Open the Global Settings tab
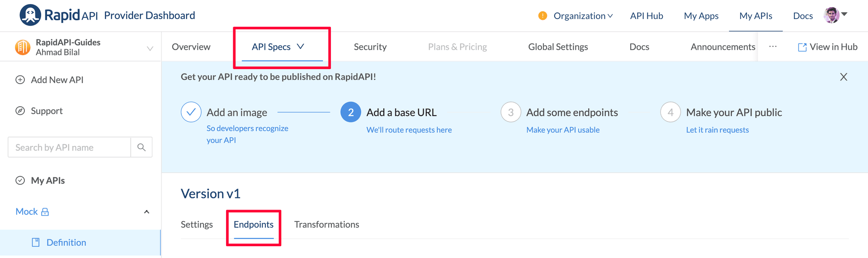The image size is (868, 258). [x=558, y=47]
